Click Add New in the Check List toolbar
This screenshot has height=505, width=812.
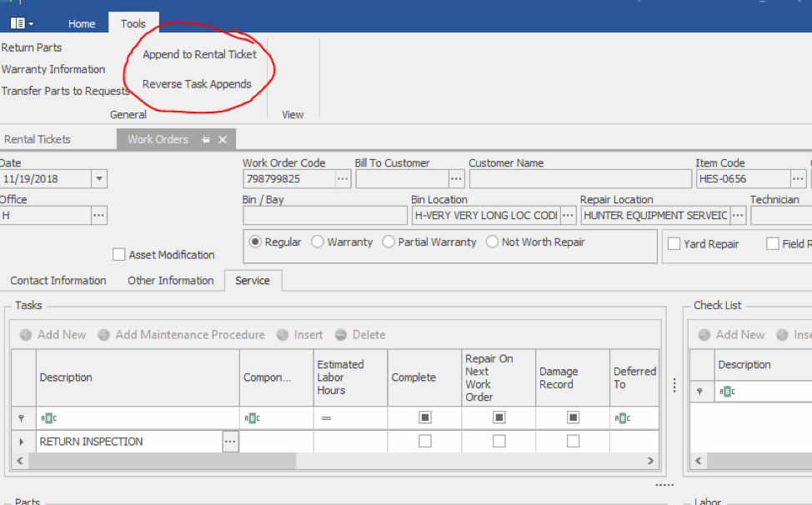click(740, 335)
